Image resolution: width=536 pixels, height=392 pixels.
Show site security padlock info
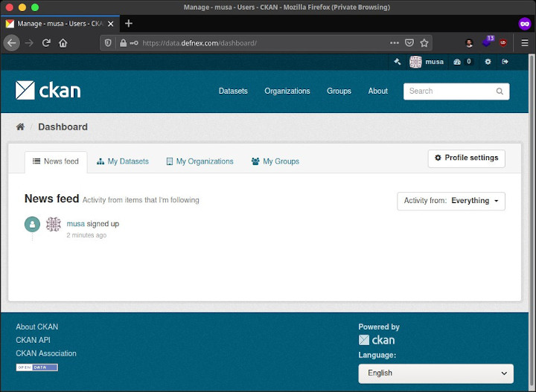(x=123, y=43)
